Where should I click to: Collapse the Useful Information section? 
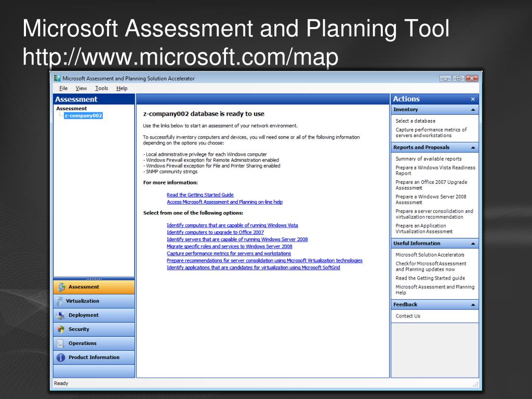click(473, 244)
